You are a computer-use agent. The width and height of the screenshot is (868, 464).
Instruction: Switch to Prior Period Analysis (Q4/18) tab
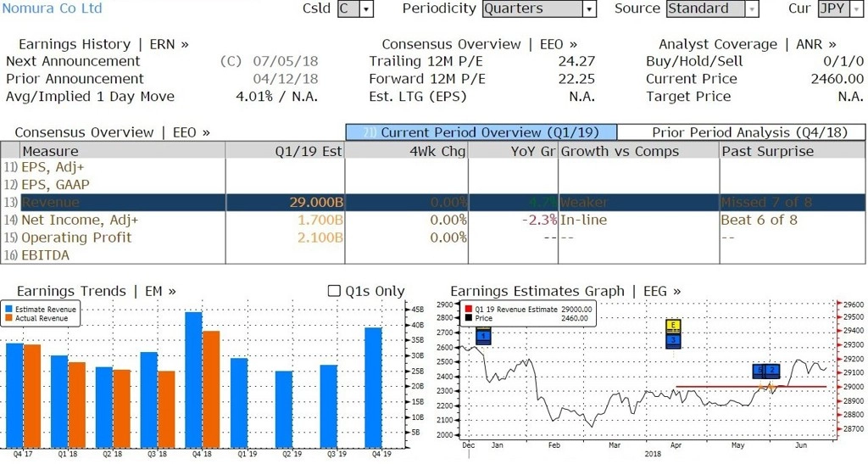(x=741, y=132)
